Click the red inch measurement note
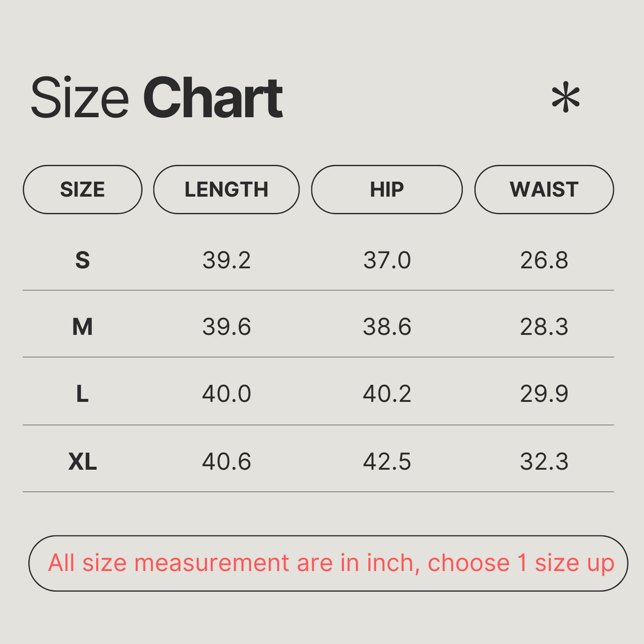Viewport: 644px width, 644px height. (x=331, y=563)
